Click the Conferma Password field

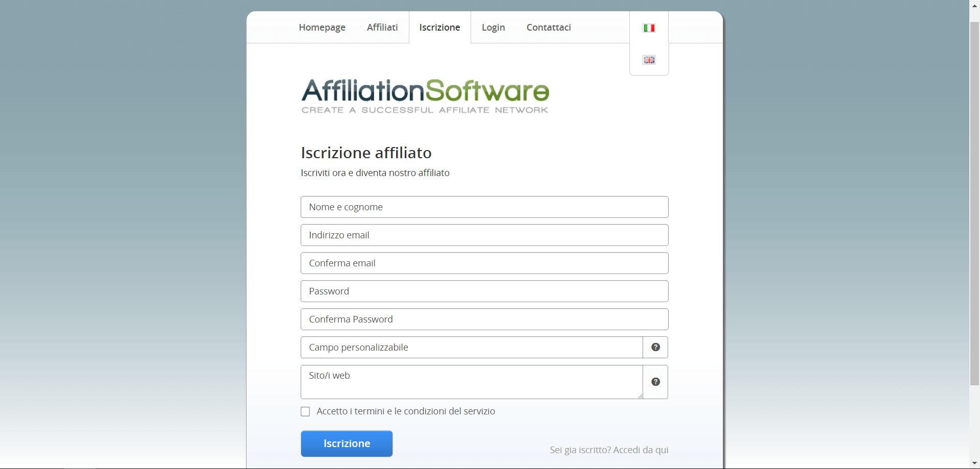pos(484,319)
